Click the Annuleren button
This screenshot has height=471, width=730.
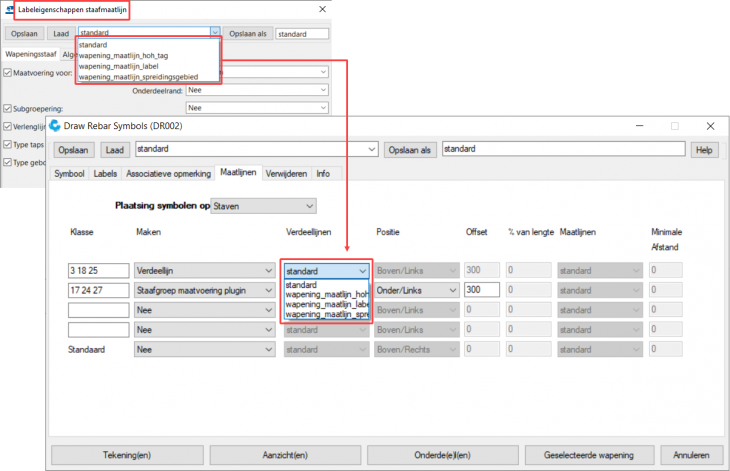[x=685, y=454]
